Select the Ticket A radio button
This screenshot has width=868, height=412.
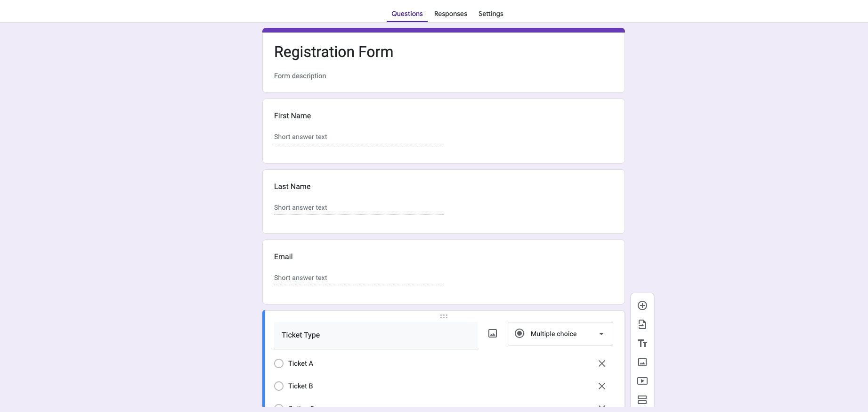pos(279,363)
